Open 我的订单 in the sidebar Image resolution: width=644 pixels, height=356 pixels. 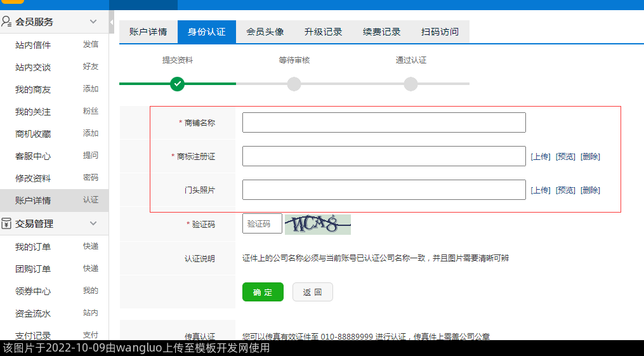click(x=33, y=247)
